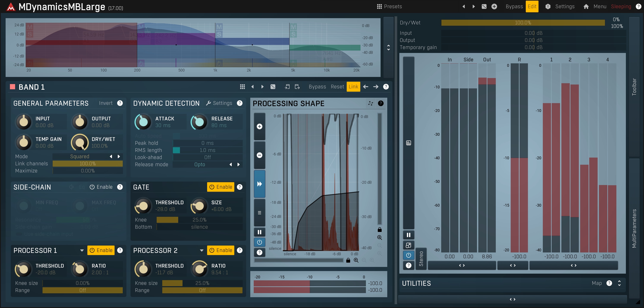Open the Processor 1 dropdown arrow
644x308 pixels.
tap(82, 251)
